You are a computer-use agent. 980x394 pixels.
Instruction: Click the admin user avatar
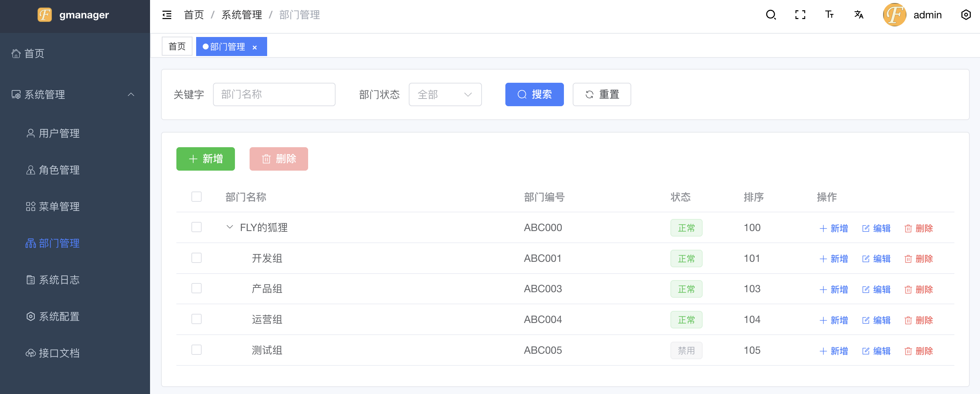[x=894, y=15]
